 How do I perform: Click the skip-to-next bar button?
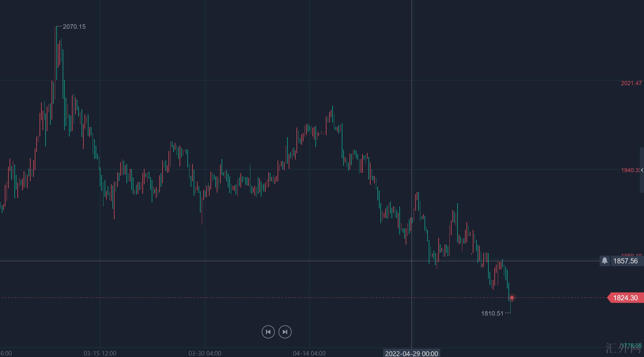pyautogui.click(x=285, y=332)
